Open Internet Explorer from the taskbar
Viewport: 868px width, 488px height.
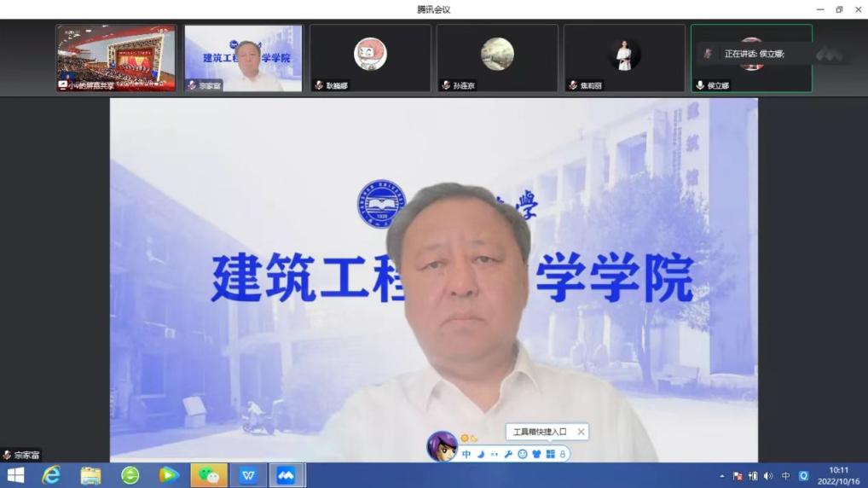(x=51, y=475)
